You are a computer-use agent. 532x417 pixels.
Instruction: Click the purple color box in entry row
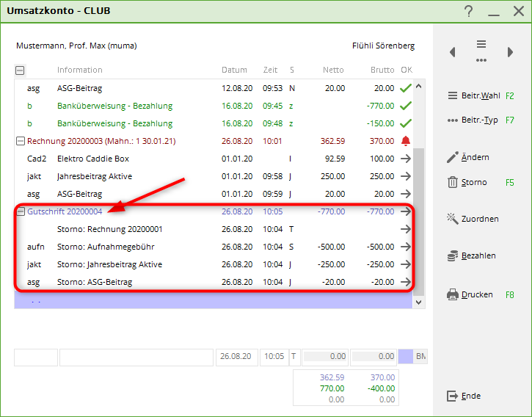pyautogui.click(x=406, y=357)
